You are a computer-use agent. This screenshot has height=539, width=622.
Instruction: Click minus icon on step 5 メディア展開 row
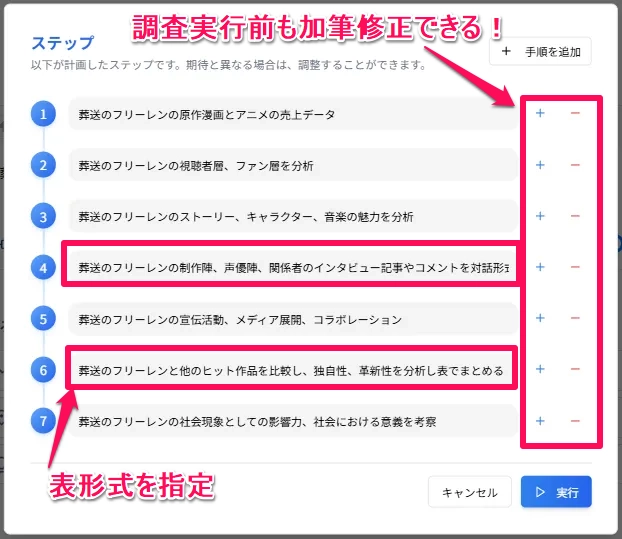click(x=575, y=318)
